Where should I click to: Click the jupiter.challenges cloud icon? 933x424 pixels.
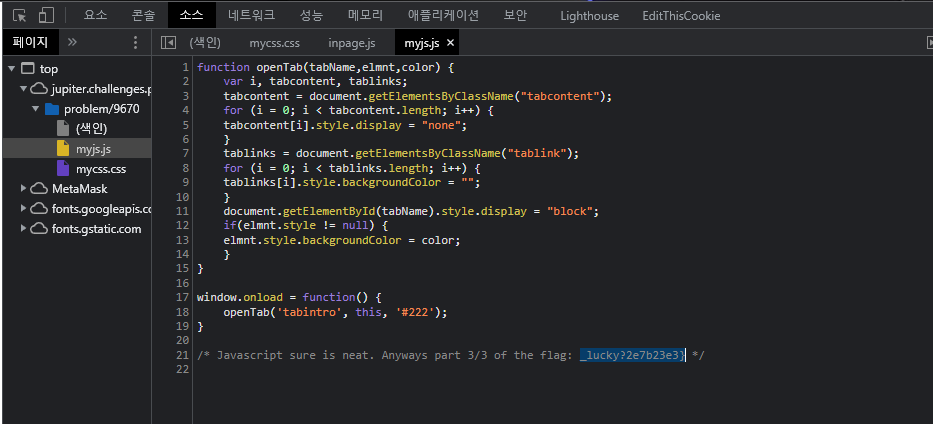point(39,89)
